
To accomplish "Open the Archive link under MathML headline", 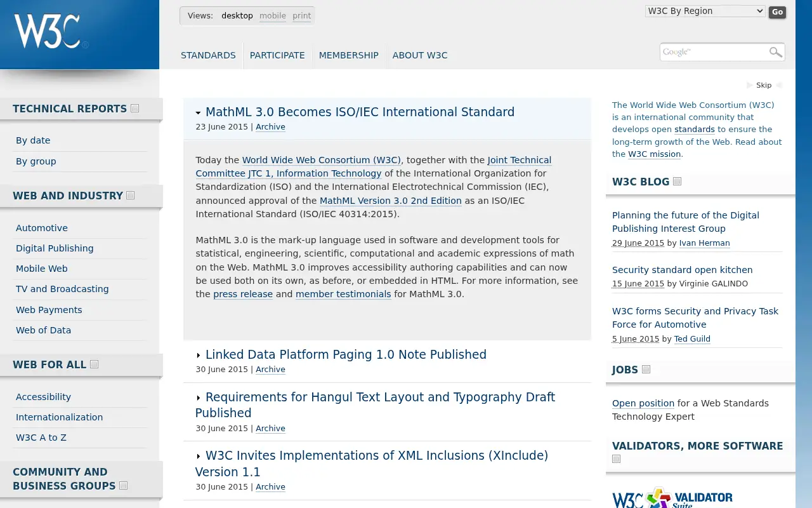I will pos(270,127).
